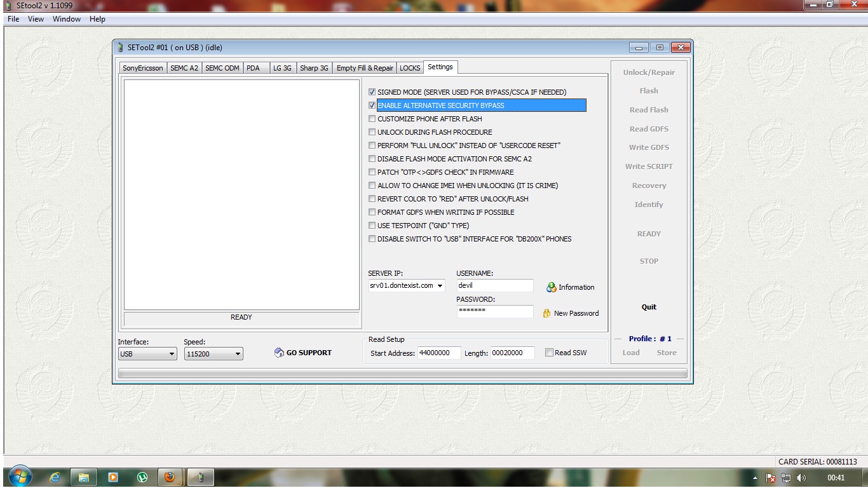Click the USERNAME input field
The image size is (868, 488).
pyautogui.click(x=495, y=286)
